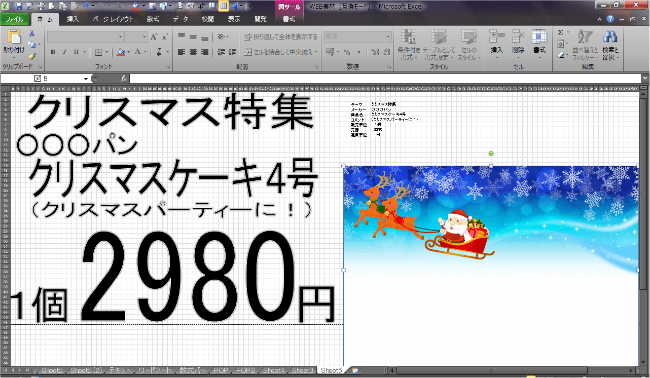This screenshot has width=650, height=378.
Task: Switch to the POP sheet tab
Action: tap(220, 370)
